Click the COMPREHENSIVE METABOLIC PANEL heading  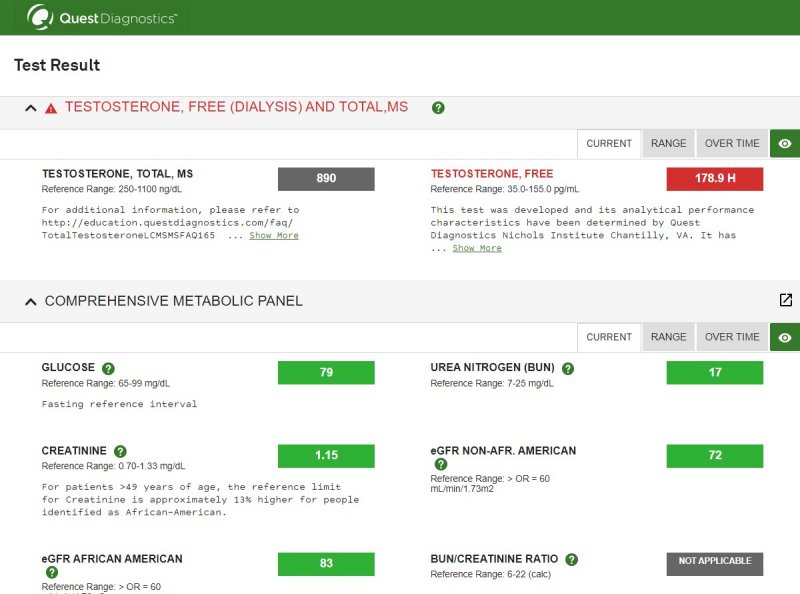coord(173,301)
